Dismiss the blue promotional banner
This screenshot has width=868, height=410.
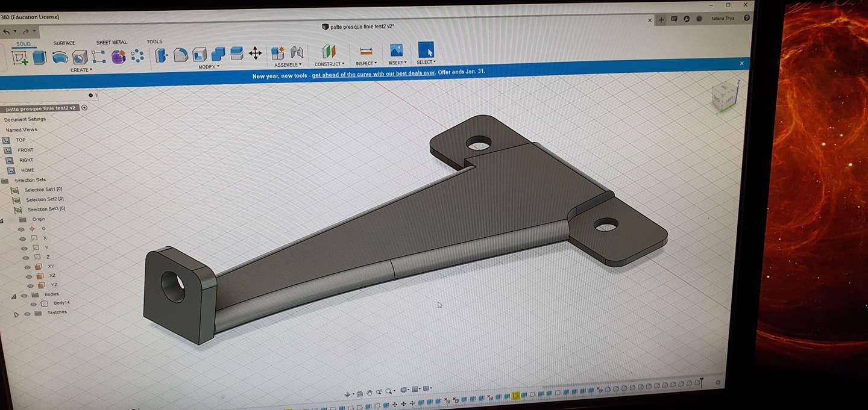pos(741,63)
